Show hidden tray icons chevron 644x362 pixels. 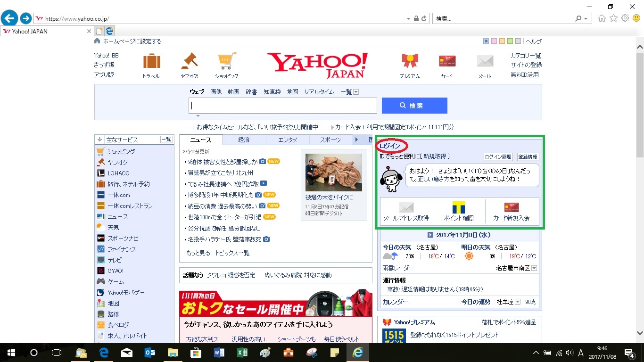click(536, 353)
